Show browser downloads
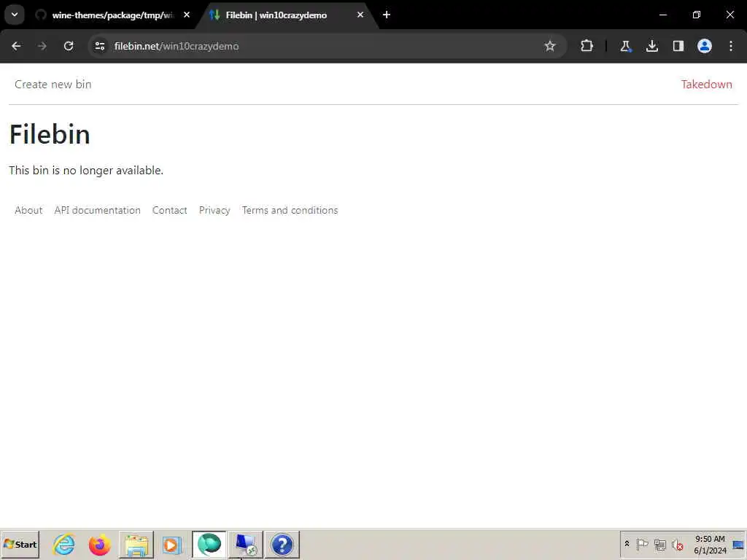The height and width of the screenshot is (560, 747). [x=651, y=46]
